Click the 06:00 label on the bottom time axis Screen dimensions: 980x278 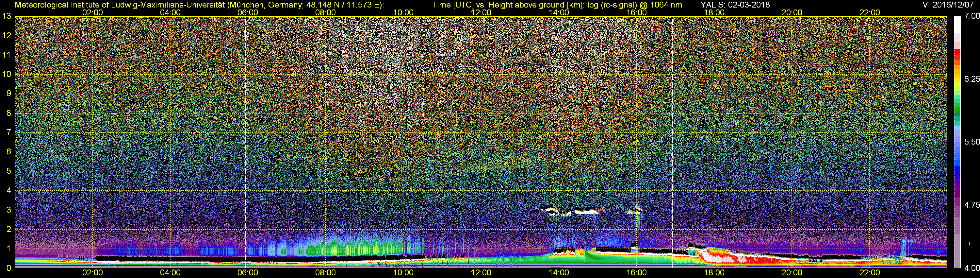248,273
